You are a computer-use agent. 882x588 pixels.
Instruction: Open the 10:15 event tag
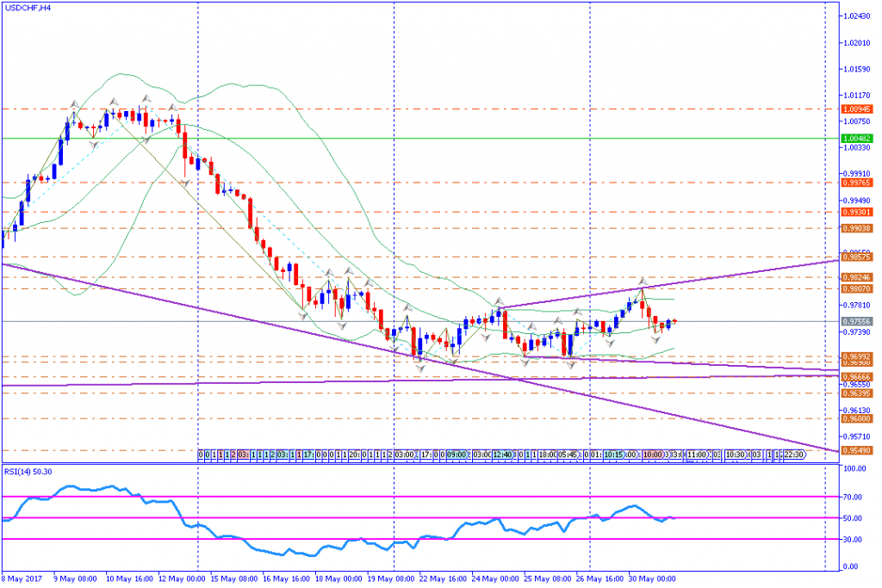(x=613, y=454)
